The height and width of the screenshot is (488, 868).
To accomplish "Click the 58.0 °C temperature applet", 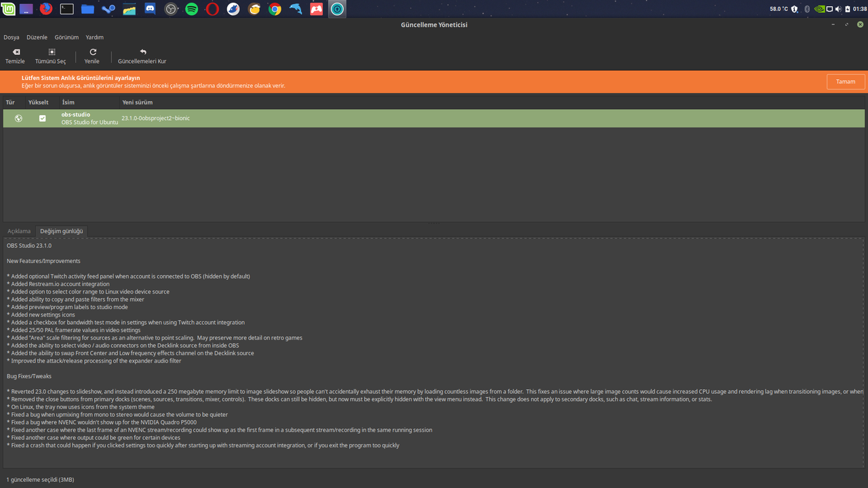I will (779, 9).
